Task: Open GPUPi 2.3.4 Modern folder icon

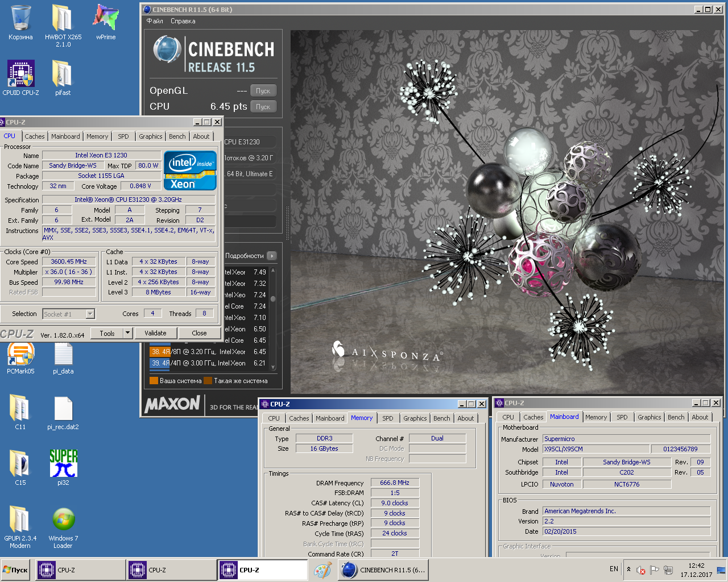Action: pos(20,527)
